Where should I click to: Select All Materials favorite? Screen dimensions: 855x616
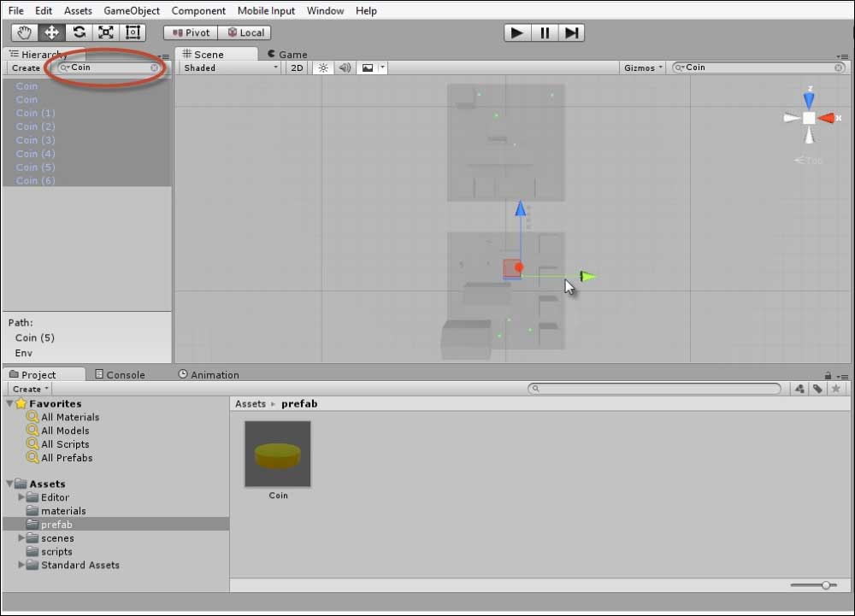pyautogui.click(x=70, y=417)
